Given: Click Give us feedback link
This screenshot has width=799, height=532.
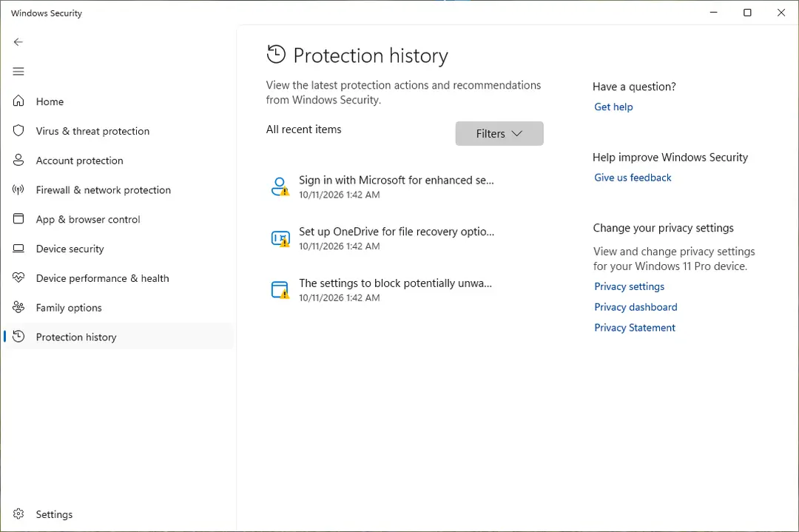Looking at the screenshot, I should (633, 178).
